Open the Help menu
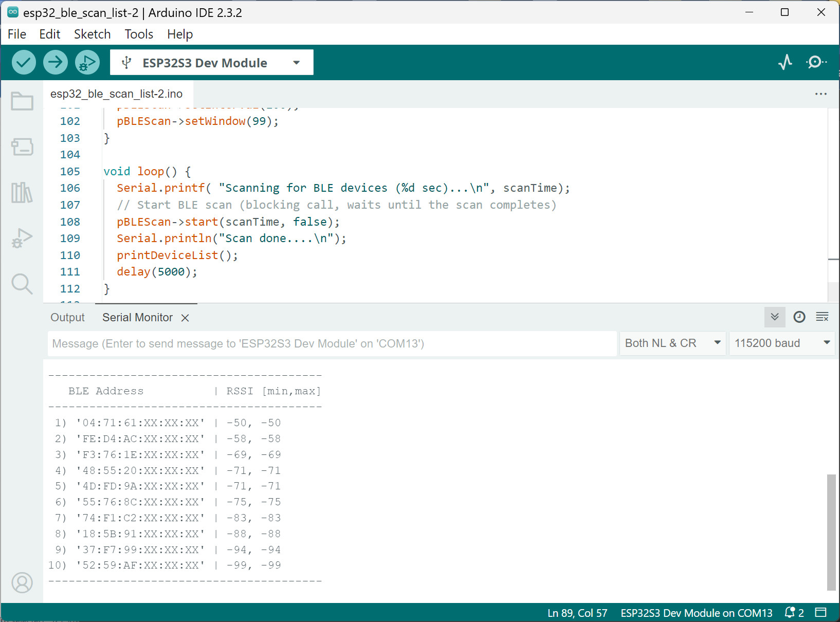The height and width of the screenshot is (622, 840). pos(180,34)
